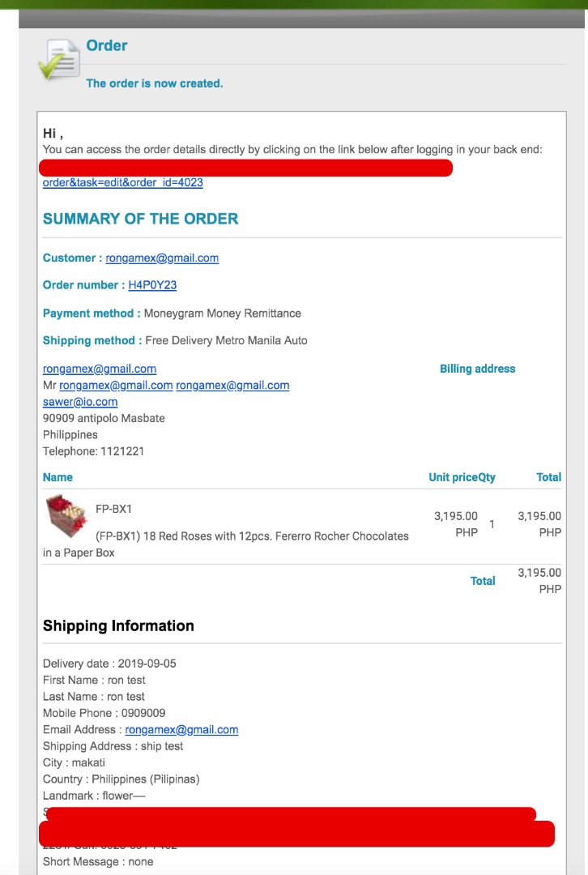Click the Unit price column header
588x875 pixels.
pyautogui.click(x=453, y=477)
